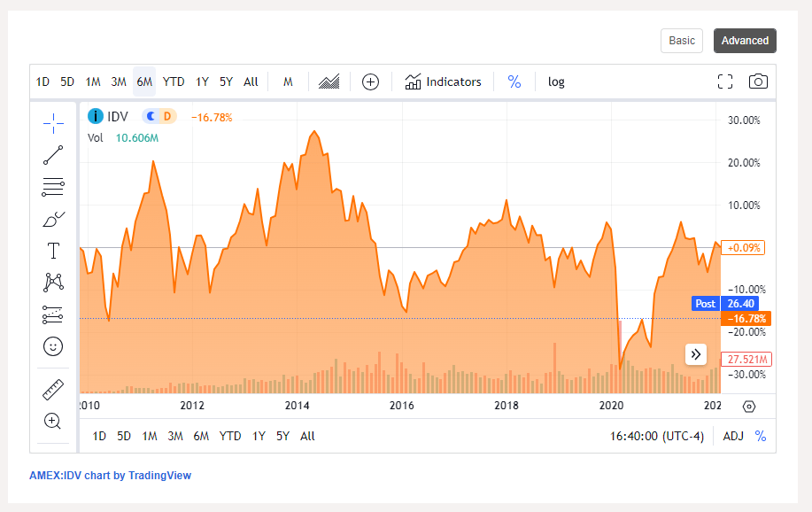The image size is (812, 512).
Task: Select 5Y range in top toolbar
Action: 227,81
